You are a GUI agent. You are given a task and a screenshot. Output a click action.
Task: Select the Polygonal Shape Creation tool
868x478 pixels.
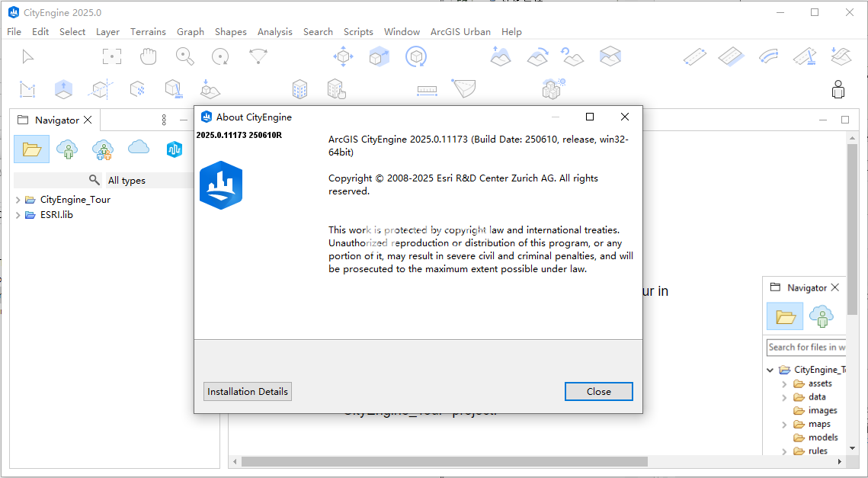(x=27, y=89)
